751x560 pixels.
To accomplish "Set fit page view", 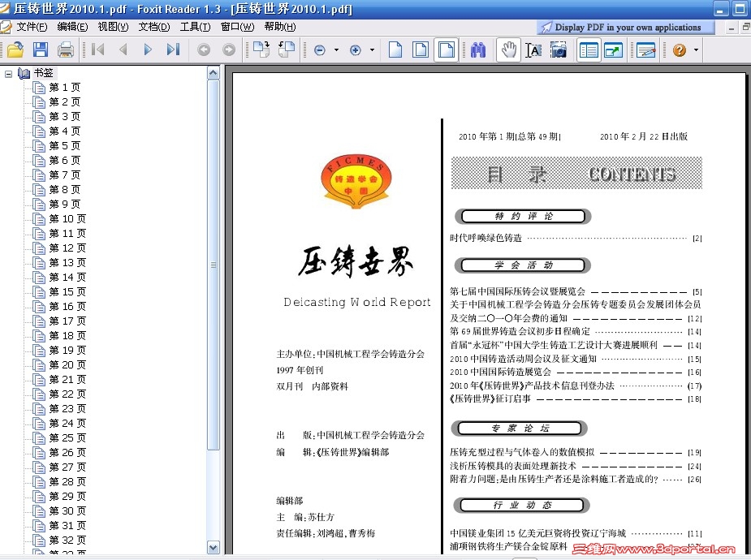I will [x=421, y=50].
